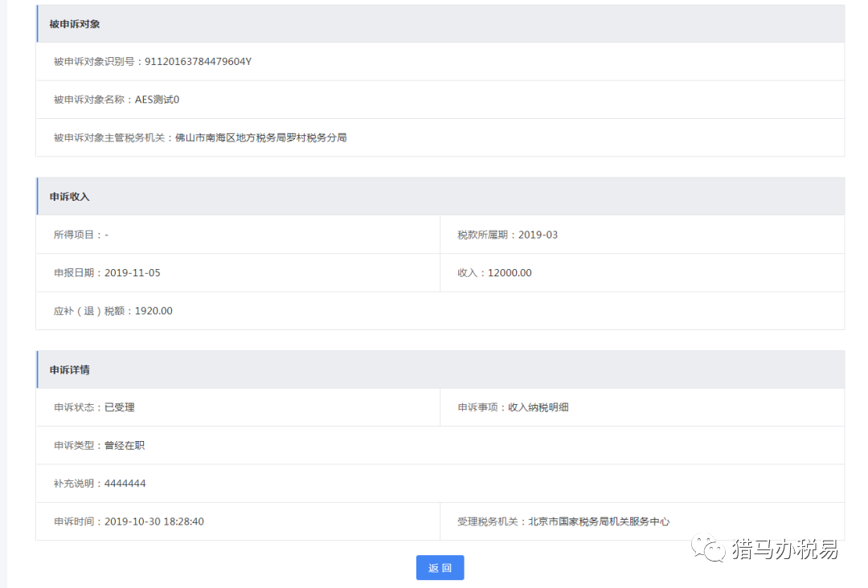This screenshot has height=588, width=868.
Task: Click name value AES测试0
Action: (x=158, y=100)
